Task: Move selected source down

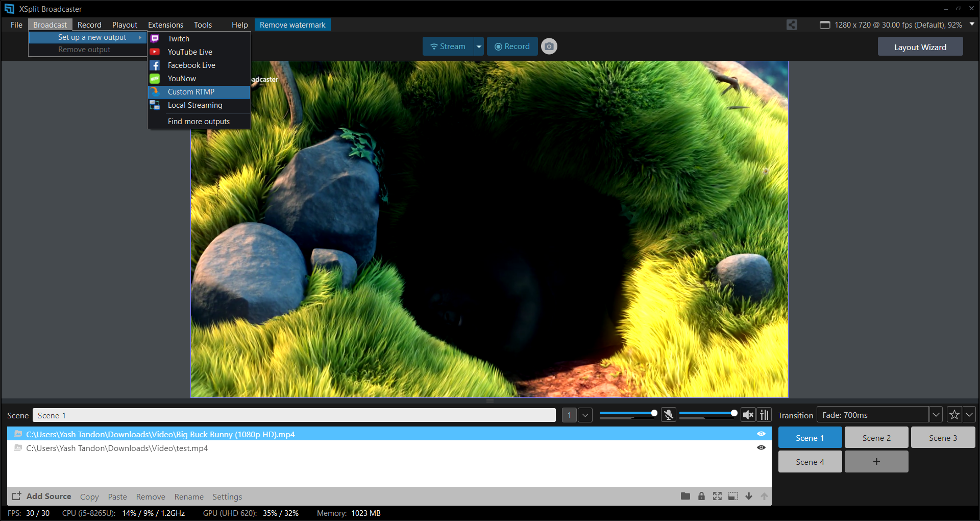Action: pyautogui.click(x=749, y=496)
